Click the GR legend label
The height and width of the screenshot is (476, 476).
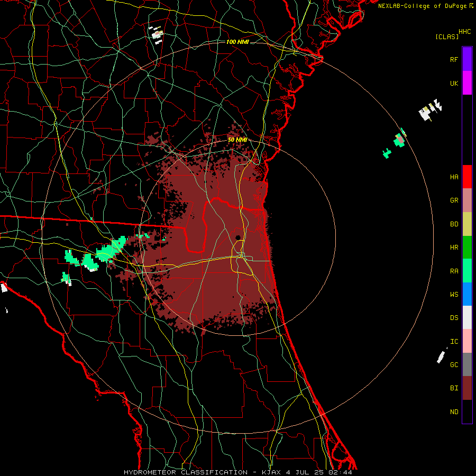tap(454, 200)
